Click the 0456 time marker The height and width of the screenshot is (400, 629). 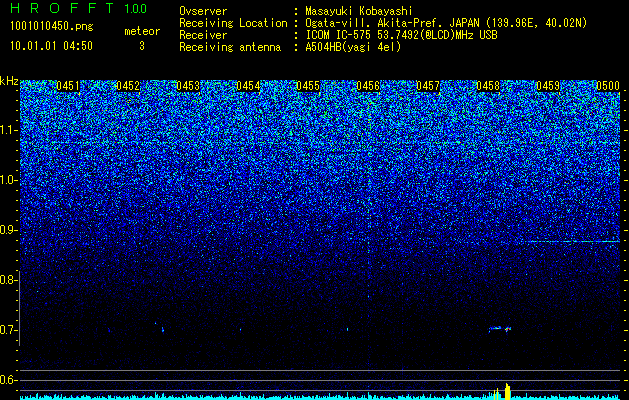coord(368,86)
